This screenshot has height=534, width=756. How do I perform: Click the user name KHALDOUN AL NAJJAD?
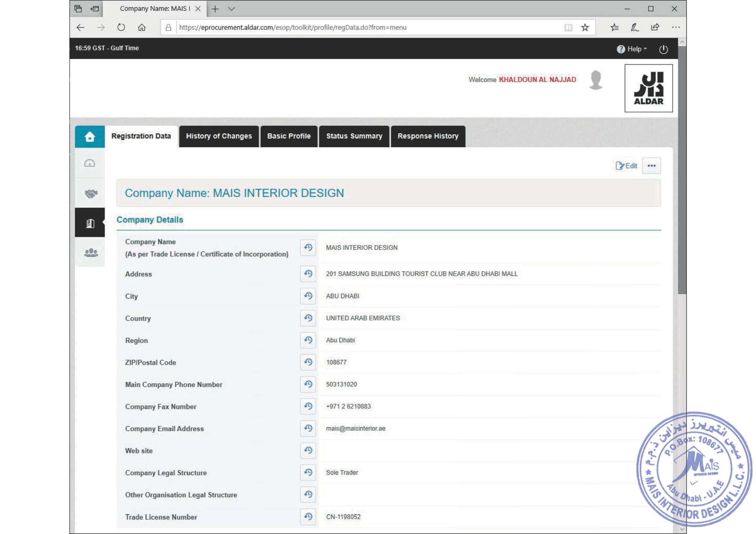(537, 80)
